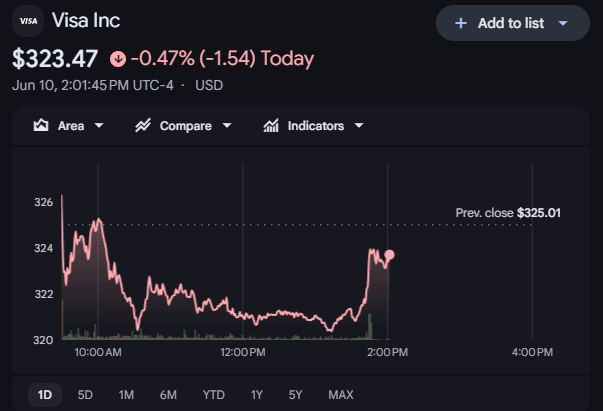
Task: Click the Area chart type icon
Action: tap(41, 125)
